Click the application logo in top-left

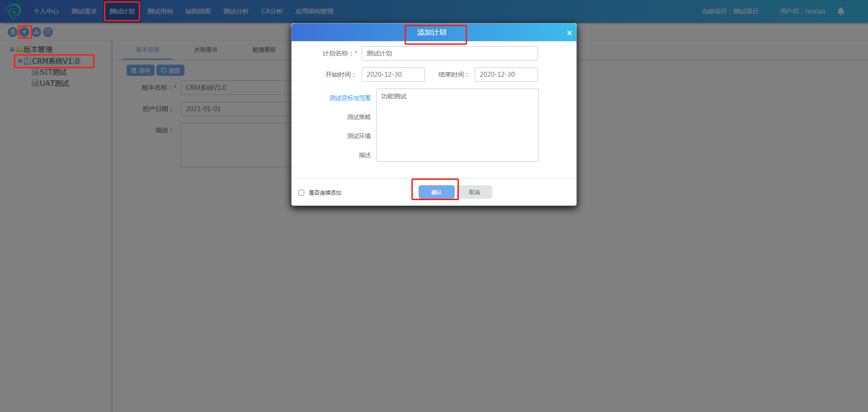(x=14, y=11)
